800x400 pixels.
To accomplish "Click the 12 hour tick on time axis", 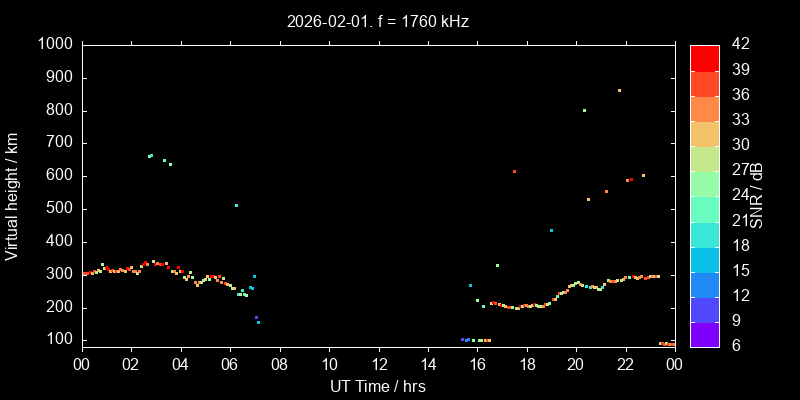I will click(x=378, y=364).
